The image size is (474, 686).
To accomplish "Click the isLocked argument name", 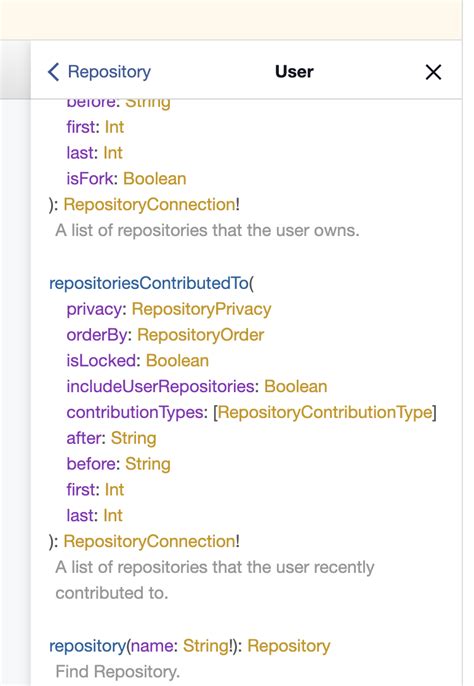I will (101, 360).
